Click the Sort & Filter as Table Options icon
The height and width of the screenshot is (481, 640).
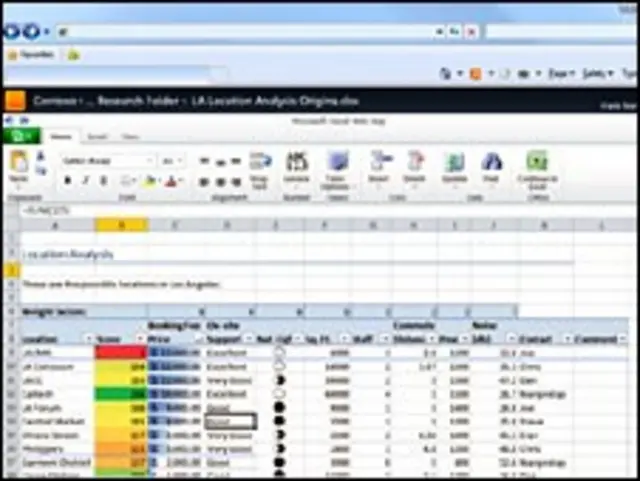coord(338,162)
